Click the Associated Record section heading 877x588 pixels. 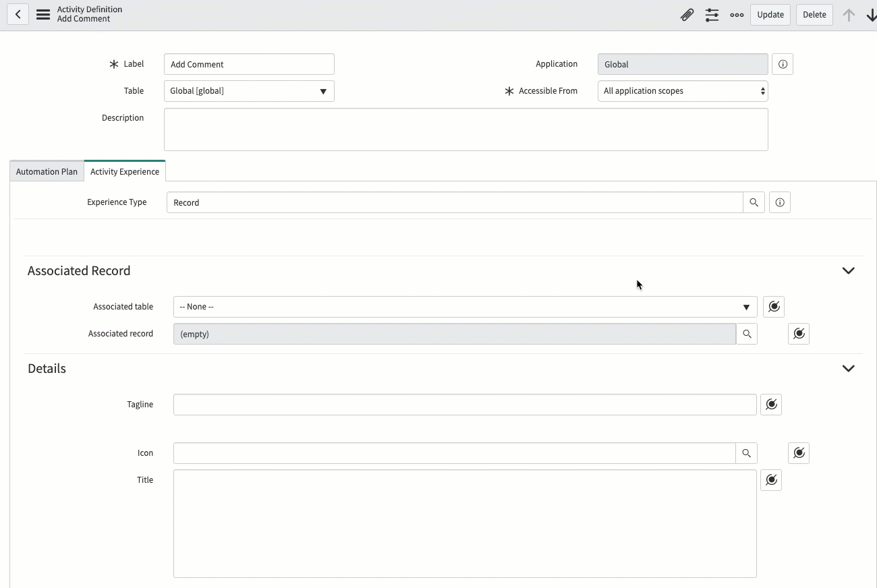pyautogui.click(x=79, y=270)
